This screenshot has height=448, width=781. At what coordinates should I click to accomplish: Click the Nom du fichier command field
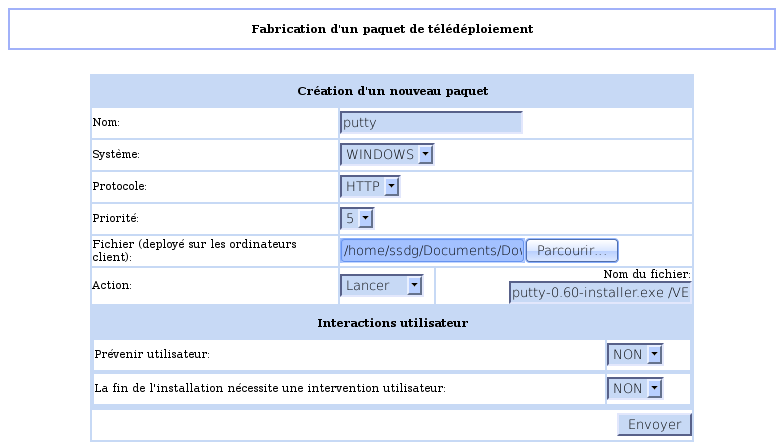coord(599,293)
